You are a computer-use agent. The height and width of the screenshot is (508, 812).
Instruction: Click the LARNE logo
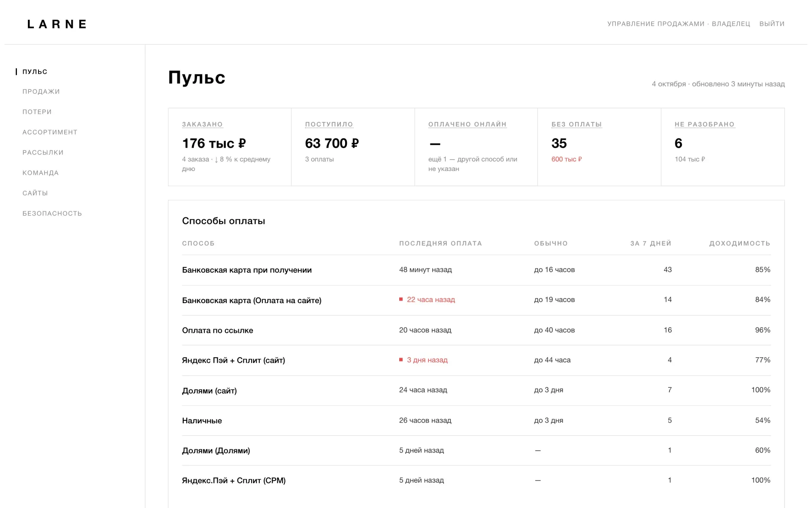(x=57, y=24)
